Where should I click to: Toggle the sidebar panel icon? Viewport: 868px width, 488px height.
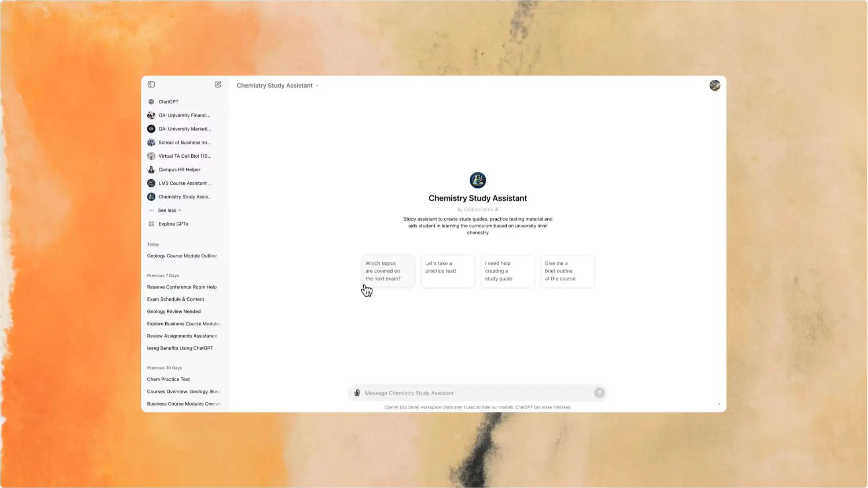click(151, 84)
